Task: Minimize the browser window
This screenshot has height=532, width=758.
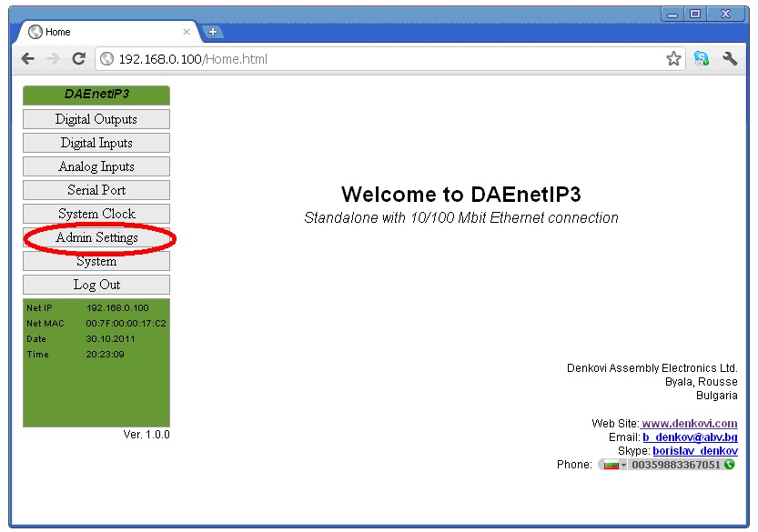Action: click(672, 15)
